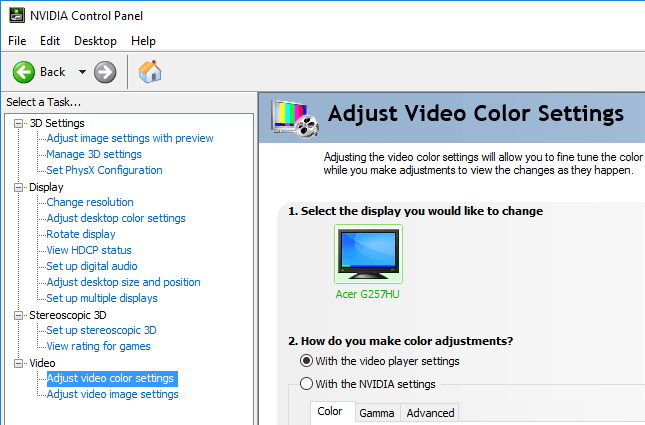Open the Back history dropdown arrow
The height and width of the screenshot is (425, 645).
coord(82,72)
